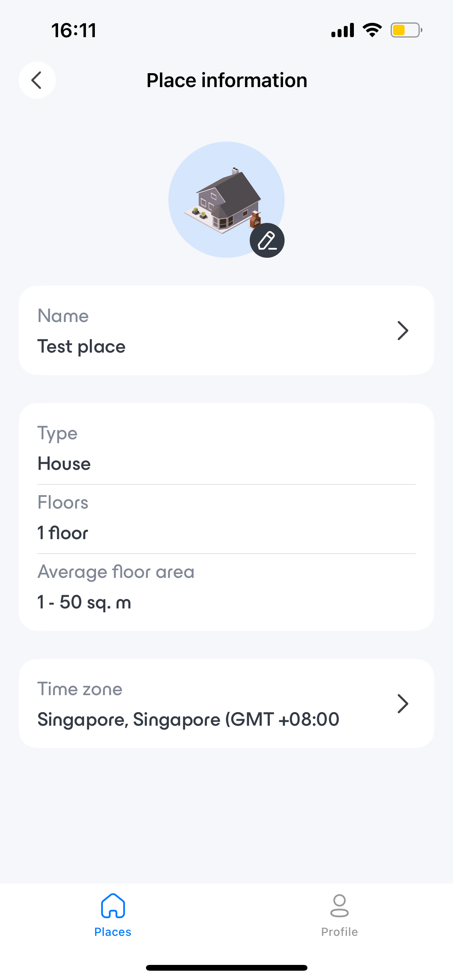Tap the 16:11 clock in status bar
This screenshot has height=980, width=453.
74,30
